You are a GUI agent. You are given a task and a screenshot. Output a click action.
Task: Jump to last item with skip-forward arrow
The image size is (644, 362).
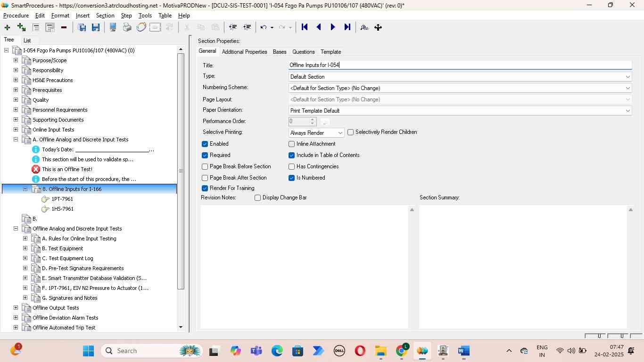[x=347, y=27]
